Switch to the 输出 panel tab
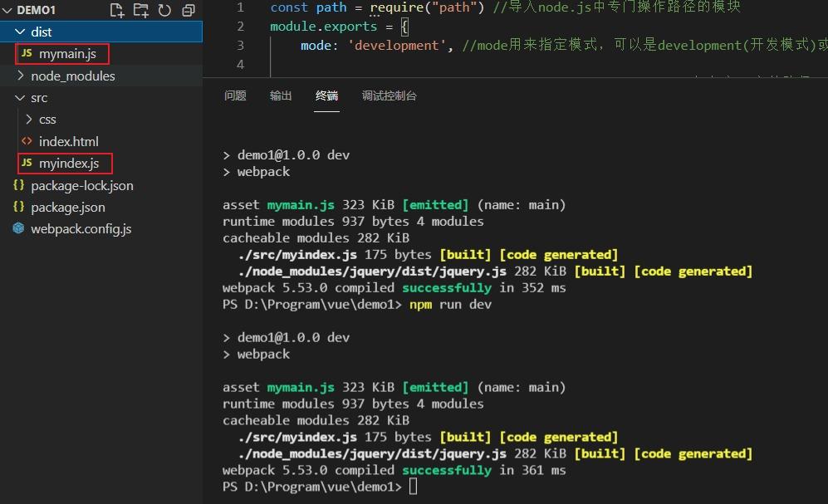 (x=281, y=95)
